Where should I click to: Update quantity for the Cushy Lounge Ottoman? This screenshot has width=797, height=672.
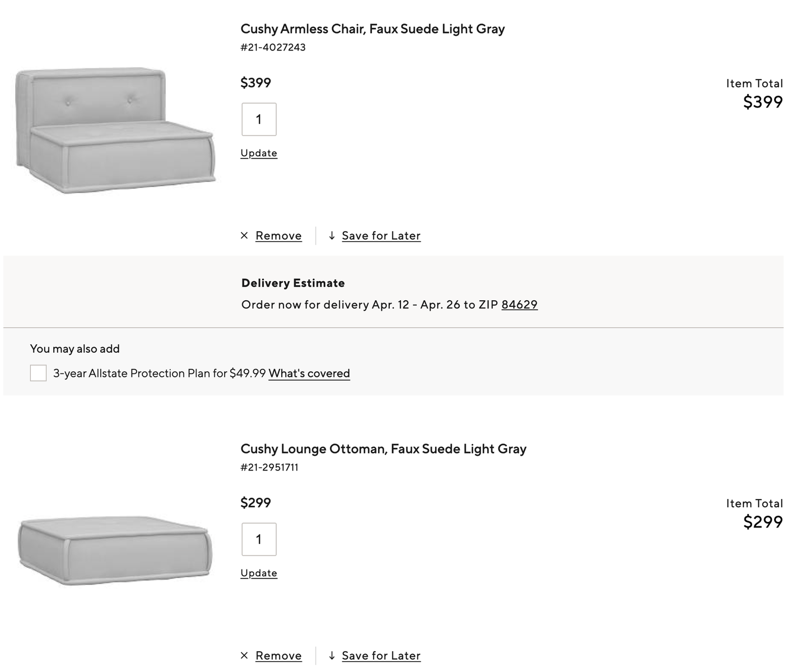(x=259, y=573)
